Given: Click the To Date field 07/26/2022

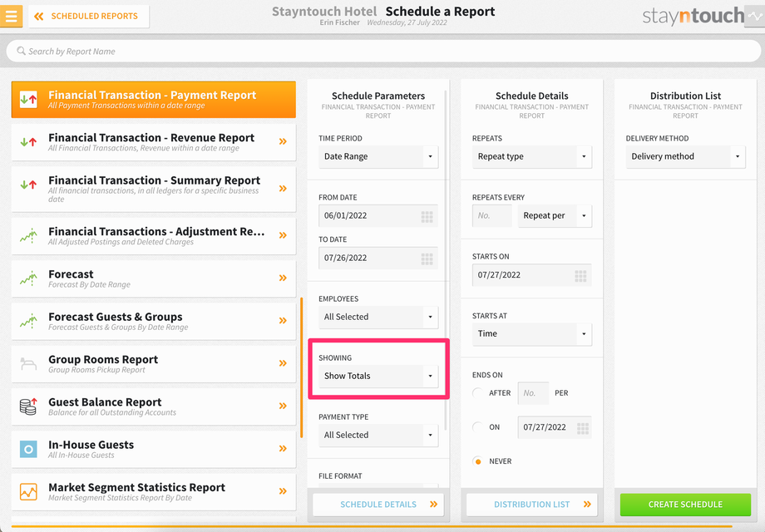Looking at the screenshot, I should [x=378, y=258].
